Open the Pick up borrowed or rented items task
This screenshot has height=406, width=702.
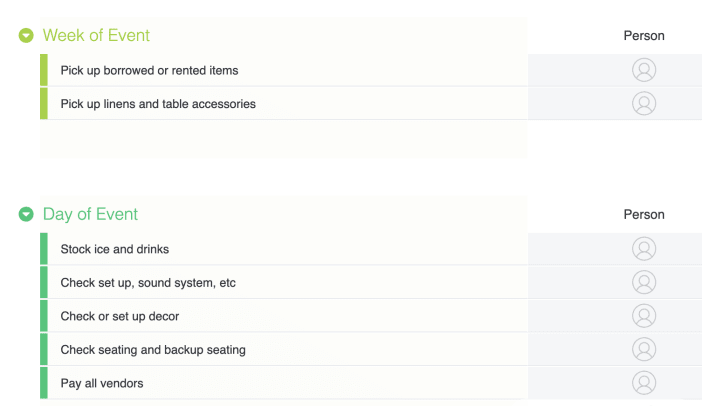(149, 70)
